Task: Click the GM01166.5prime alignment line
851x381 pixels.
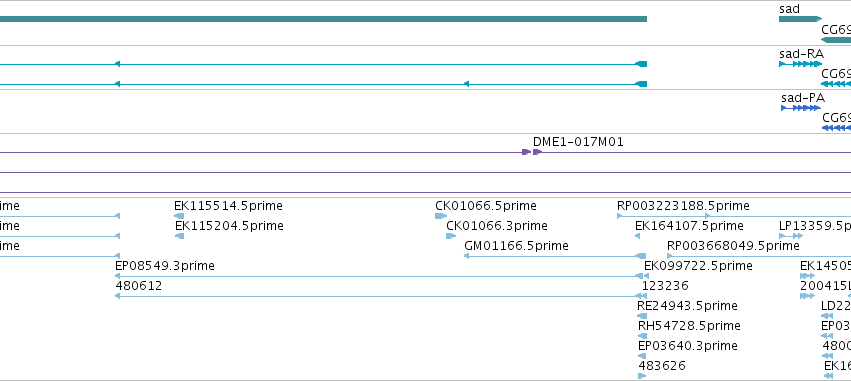Action: 555,256
